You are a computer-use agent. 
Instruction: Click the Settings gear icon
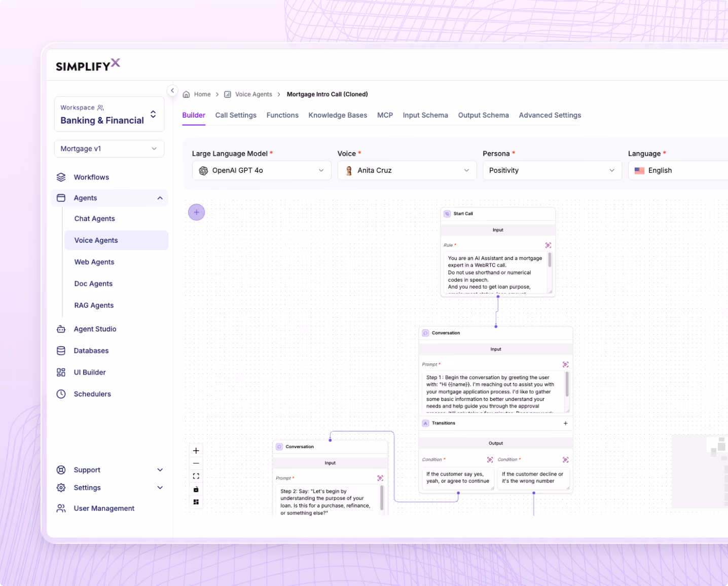(61, 488)
